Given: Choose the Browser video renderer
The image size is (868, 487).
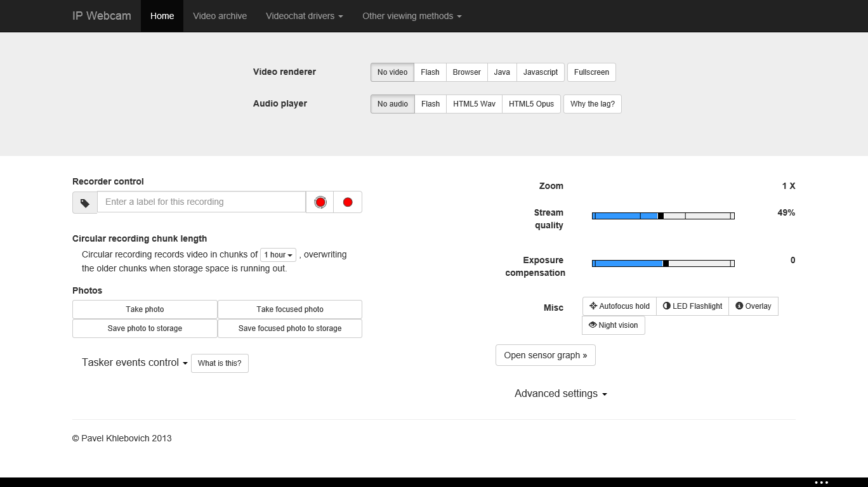Looking at the screenshot, I should coord(466,72).
